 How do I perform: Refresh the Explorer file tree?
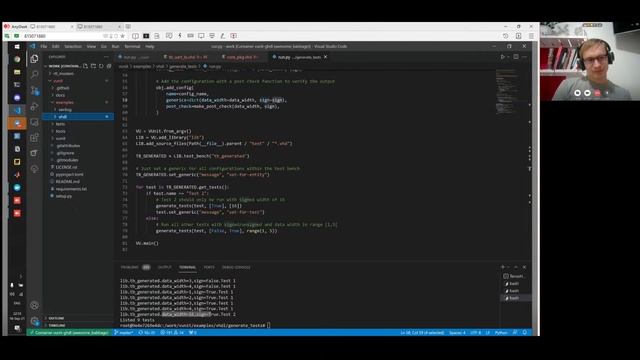tap(101, 66)
